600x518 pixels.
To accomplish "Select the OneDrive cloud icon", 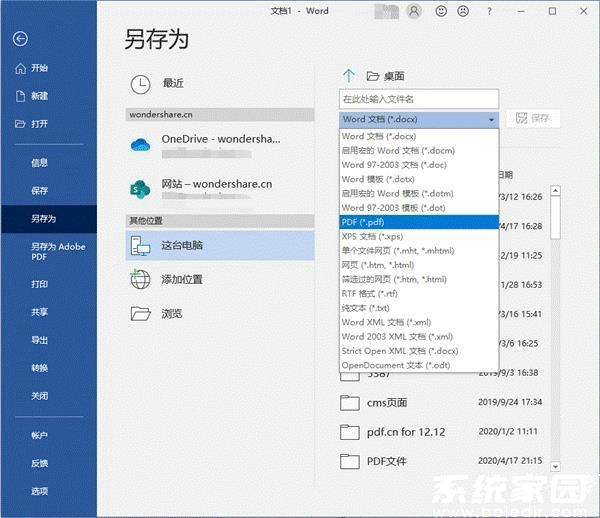I will [141, 144].
